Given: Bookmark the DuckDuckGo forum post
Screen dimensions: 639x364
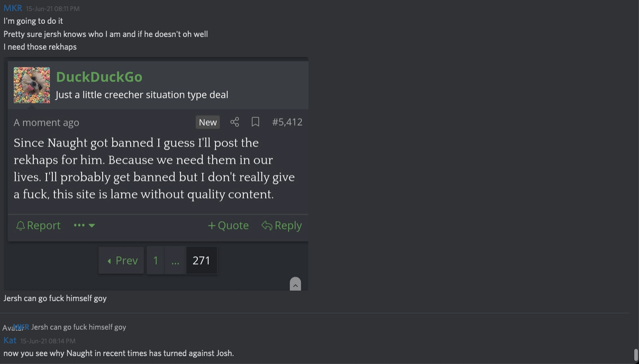Looking at the screenshot, I should (255, 122).
